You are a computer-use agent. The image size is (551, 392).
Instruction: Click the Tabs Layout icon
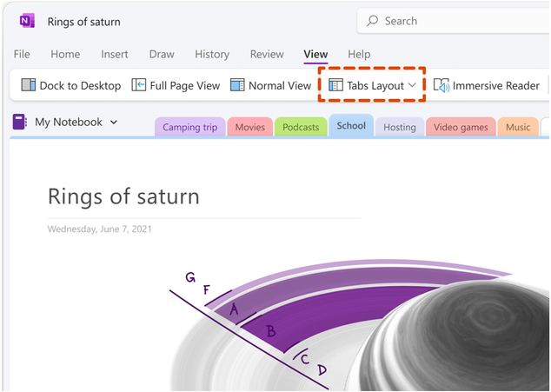(335, 85)
